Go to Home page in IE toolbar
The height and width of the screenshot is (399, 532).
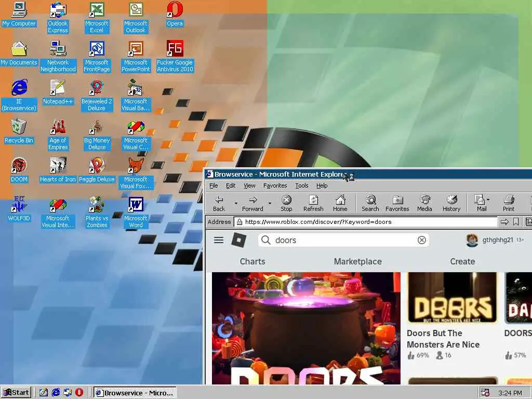[x=340, y=204]
